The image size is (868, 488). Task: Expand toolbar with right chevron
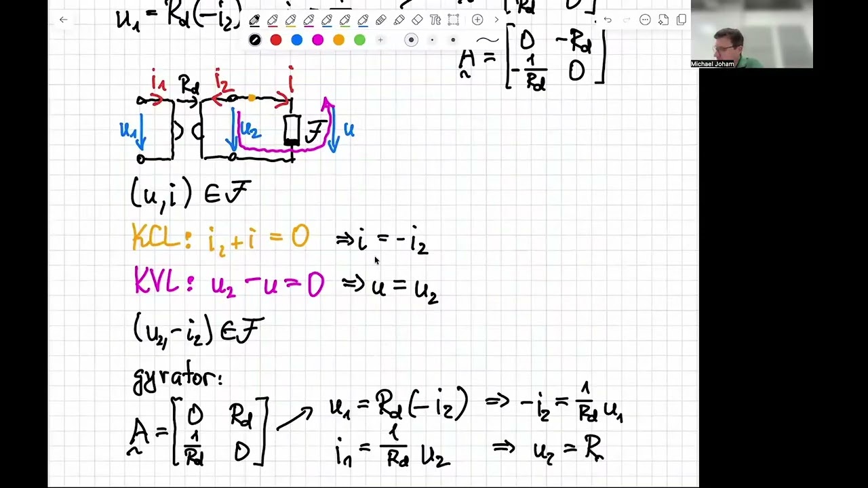(x=496, y=20)
